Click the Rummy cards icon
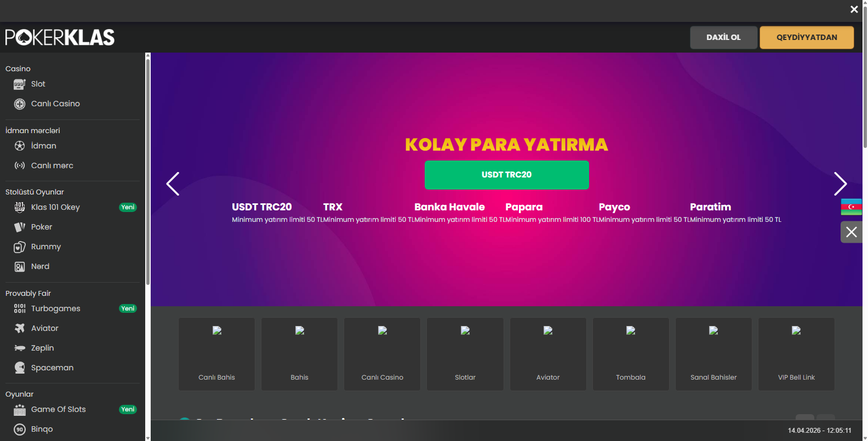Viewport: 868px width, 441px height. [x=20, y=247]
